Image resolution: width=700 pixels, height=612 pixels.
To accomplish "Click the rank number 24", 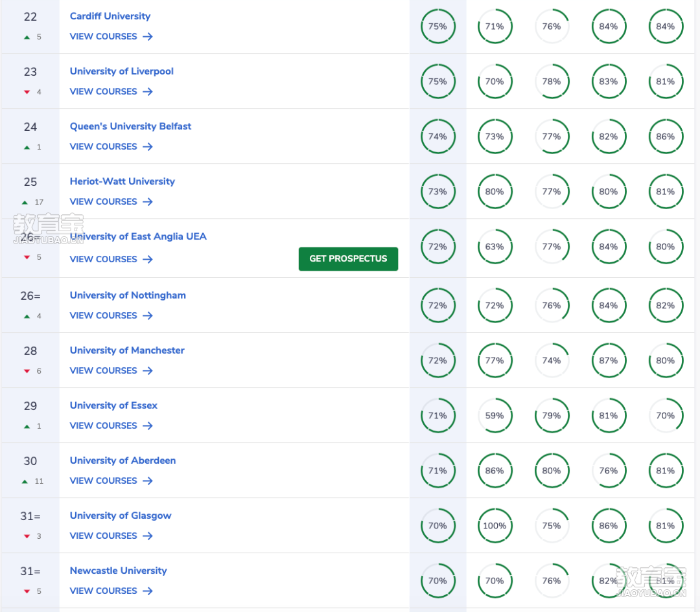I will point(30,127).
